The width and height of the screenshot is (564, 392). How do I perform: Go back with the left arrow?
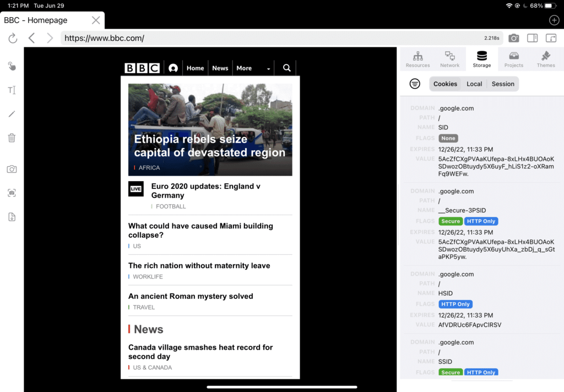(31, 38)
